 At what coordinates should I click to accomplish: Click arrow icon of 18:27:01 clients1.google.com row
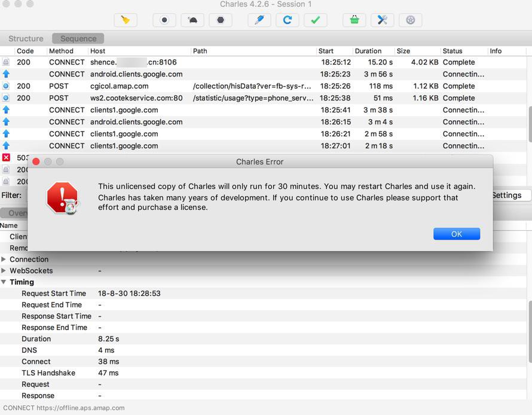coord(6,145)
